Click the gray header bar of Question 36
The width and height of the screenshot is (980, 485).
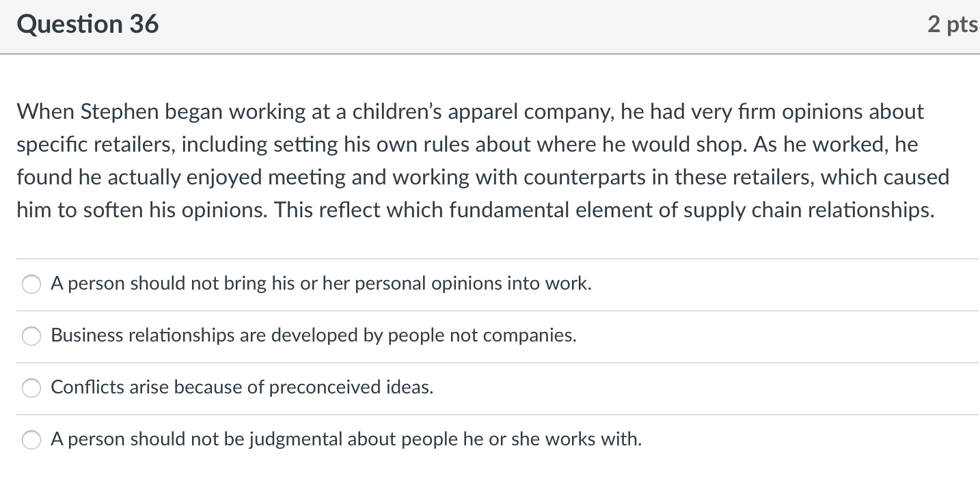click(x=490, y=27)
